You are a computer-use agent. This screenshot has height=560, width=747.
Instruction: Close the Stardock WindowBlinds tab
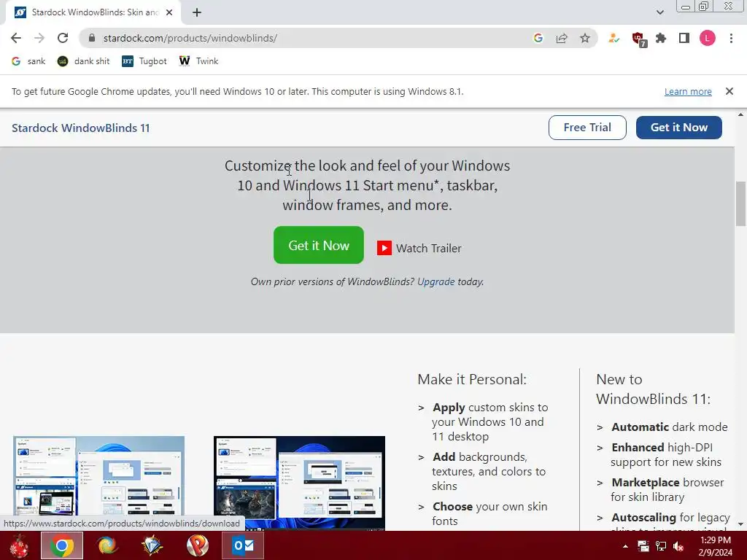[169, 12]
